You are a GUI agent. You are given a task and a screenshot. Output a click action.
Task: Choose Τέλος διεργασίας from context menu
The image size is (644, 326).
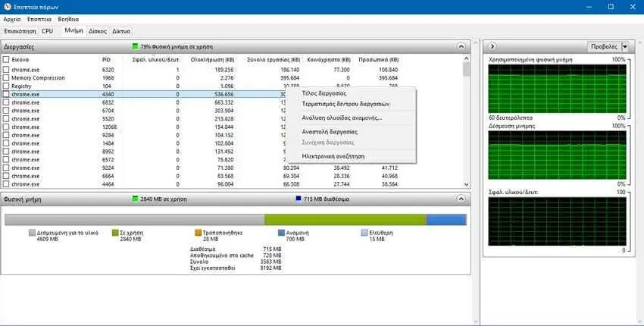coord(324,93)
